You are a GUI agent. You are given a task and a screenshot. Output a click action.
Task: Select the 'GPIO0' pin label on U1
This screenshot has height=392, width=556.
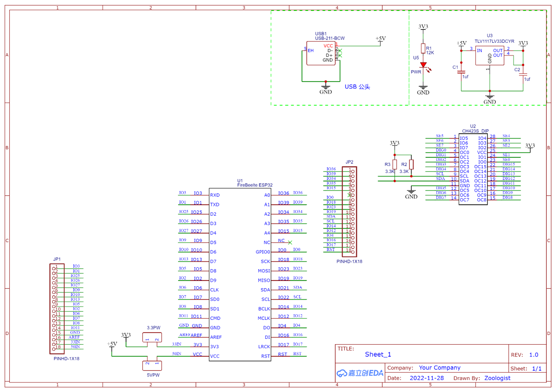(263, 252)
